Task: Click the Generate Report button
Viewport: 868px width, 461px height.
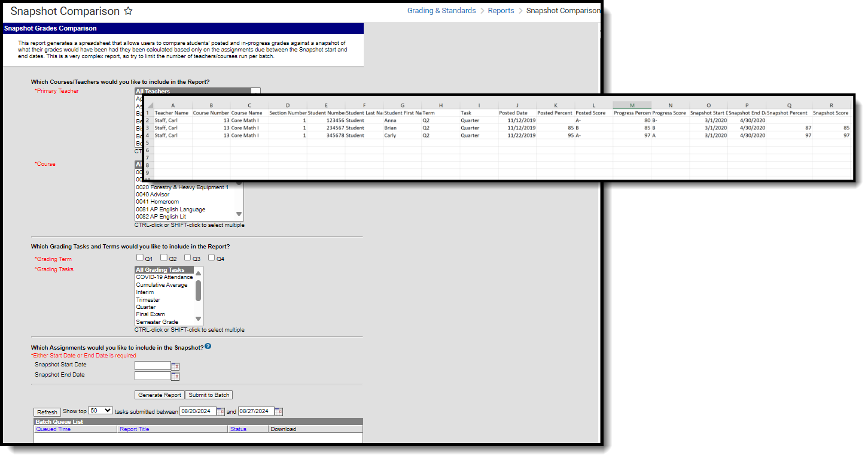Action: click(160, 395)
